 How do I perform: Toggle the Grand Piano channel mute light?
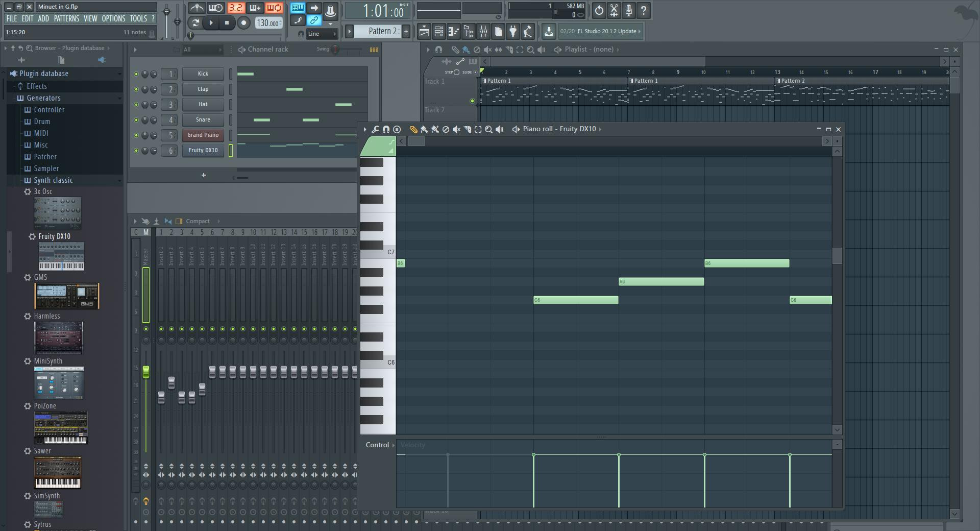(x=136, y=135)
